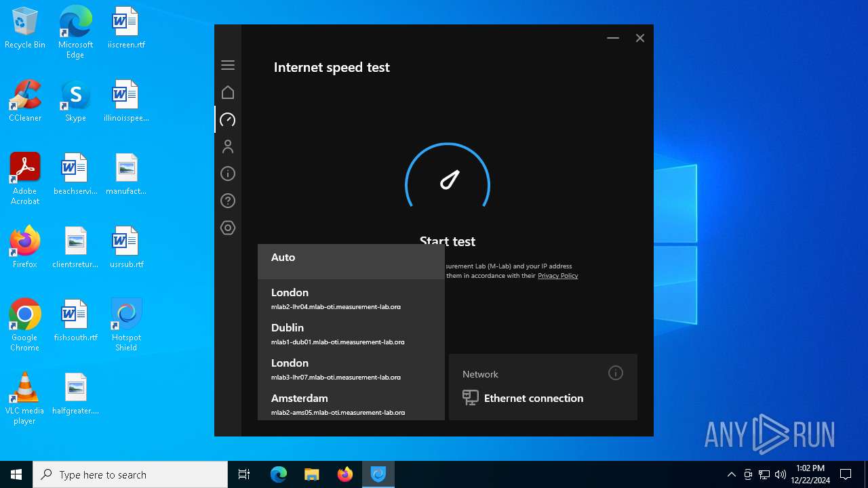Open Microsoft Edge desktop shortcut
The width and height of the screenshot is (868, 488).
tap(75, 31)
